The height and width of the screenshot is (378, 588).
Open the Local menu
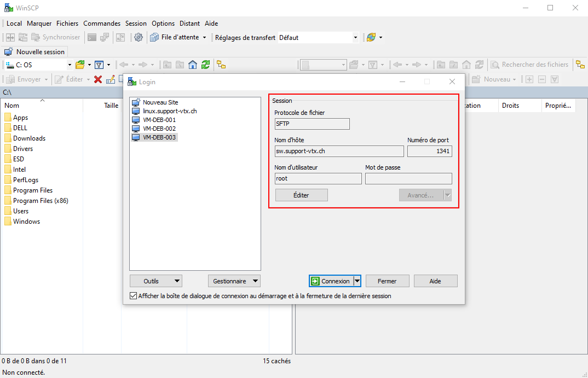(x=14, y=23)
